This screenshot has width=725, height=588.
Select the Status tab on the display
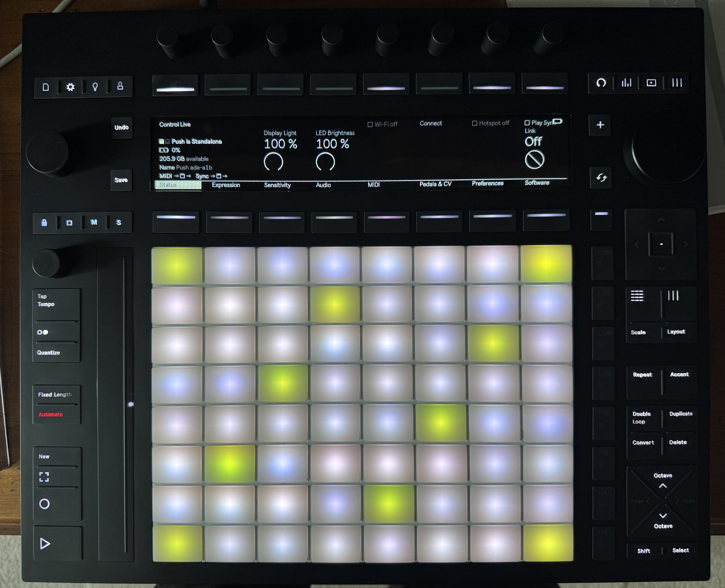pyautogui.click(x=178, y=185)
